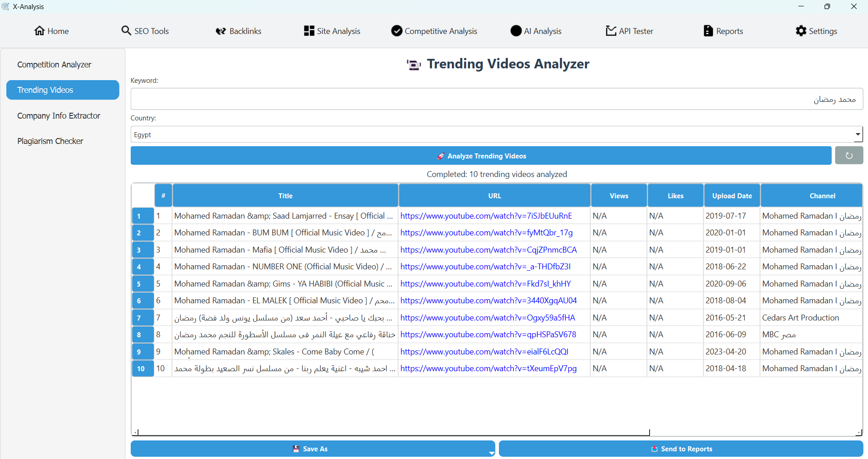The height and width of the screenshot is (459, 868).
Task: Select Competition Analyzer in sidebar
Action: pyautogui.click(x=63, y=65)
